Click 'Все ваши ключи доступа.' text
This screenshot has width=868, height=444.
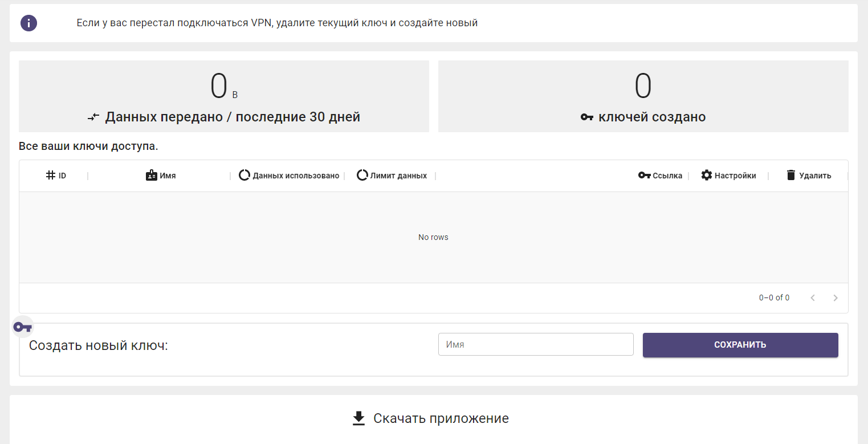(x=88, y=146)
